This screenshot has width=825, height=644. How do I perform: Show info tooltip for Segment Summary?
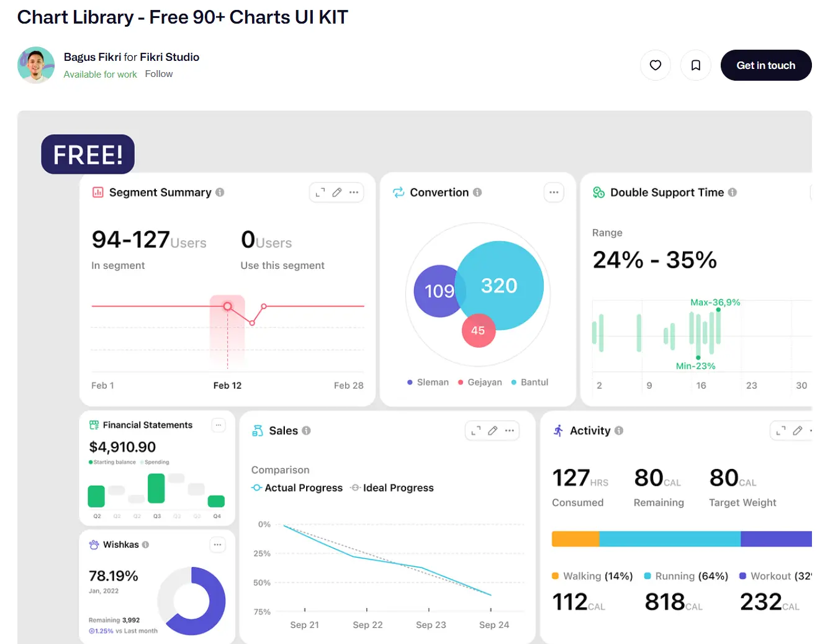point(220,193)
